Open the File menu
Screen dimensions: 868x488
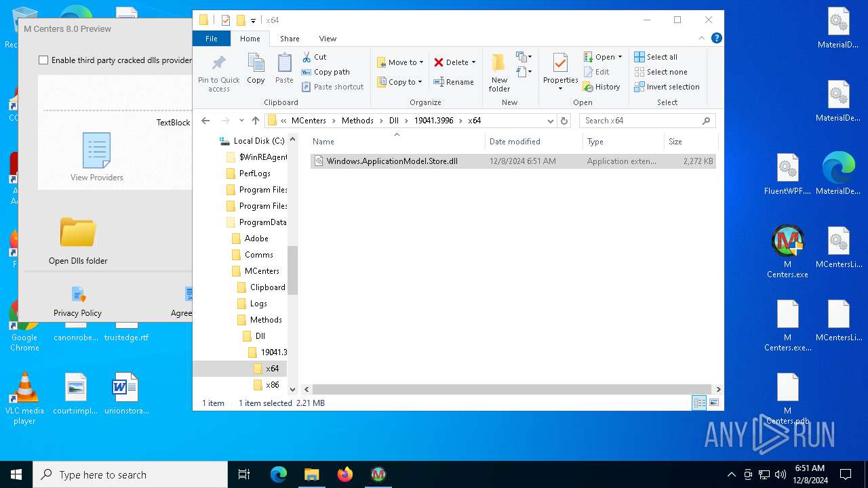click(x=212, y=39)
